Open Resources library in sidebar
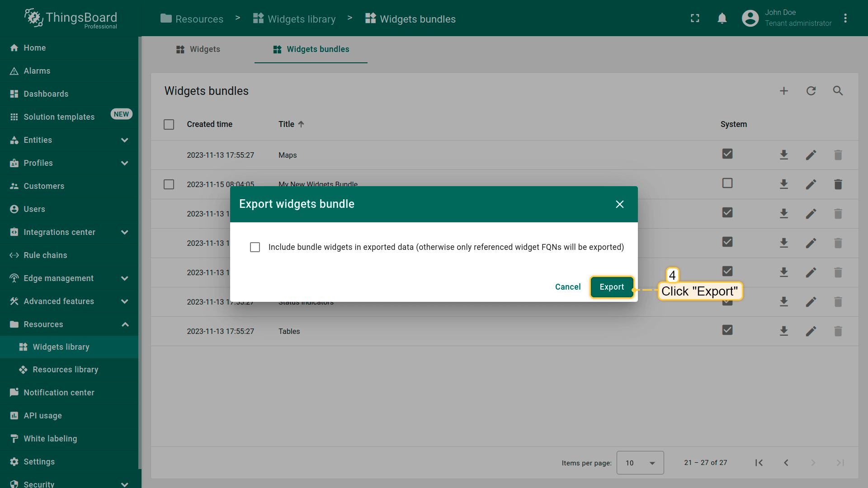Screen dimensions: 868x488 (x=65, y=370)
